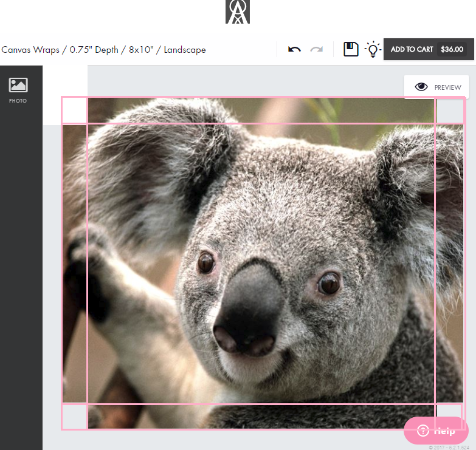Image resolution: width=476 pixels, height=450 pixels.
Task: Select the top wrap edge strip
Action: tap(261, 111)
